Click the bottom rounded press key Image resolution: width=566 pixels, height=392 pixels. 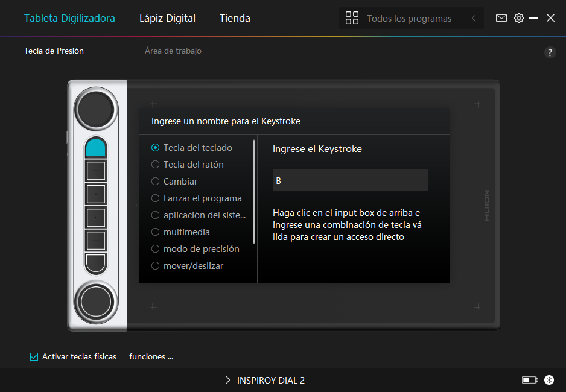[96, 264]
